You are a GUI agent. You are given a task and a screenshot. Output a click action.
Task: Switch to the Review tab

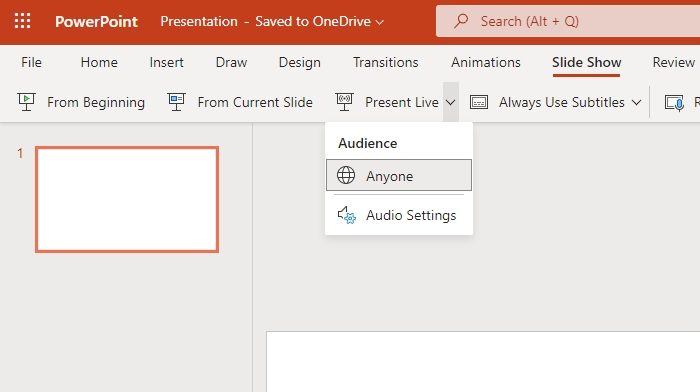(x=674, y=62)
